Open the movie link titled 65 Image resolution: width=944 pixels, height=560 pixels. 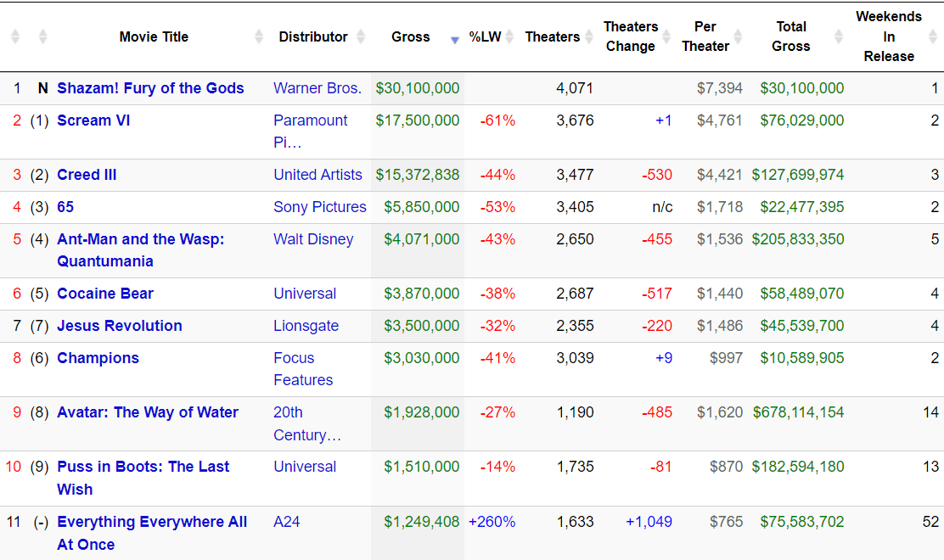tap(65, 208)
